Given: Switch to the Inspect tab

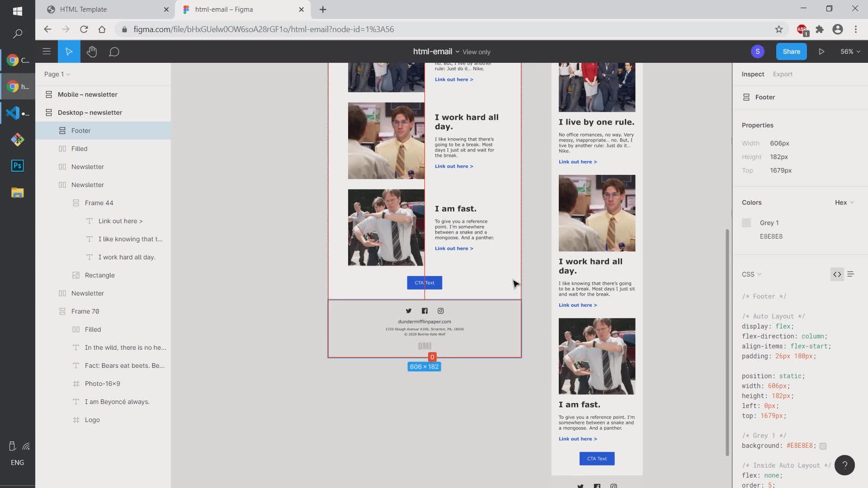Looking at the screenshot, I should coord(753,74).
